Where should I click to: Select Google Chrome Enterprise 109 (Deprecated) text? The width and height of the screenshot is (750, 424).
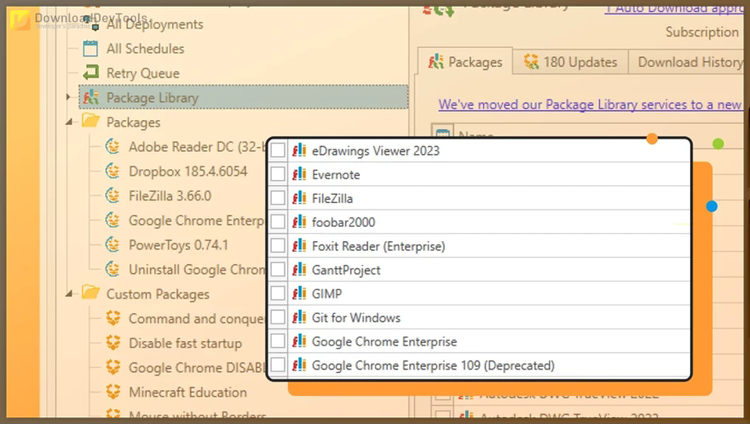coord(433,366)
